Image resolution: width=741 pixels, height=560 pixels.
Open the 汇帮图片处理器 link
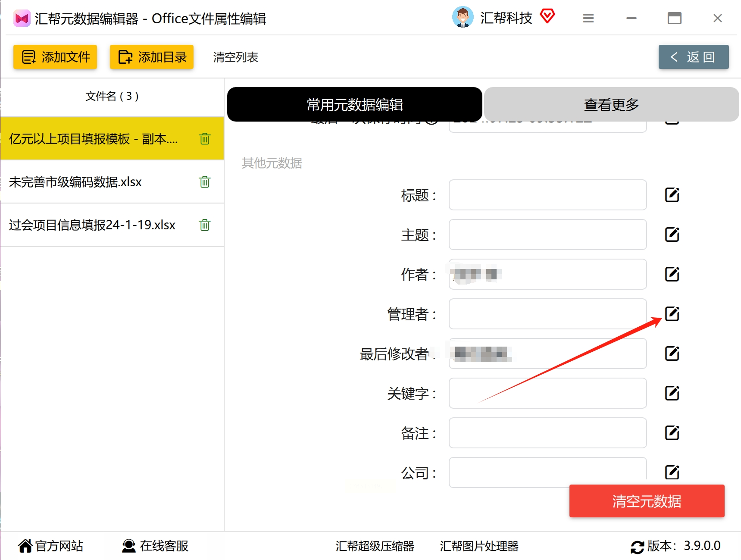[x=479, y=546]
